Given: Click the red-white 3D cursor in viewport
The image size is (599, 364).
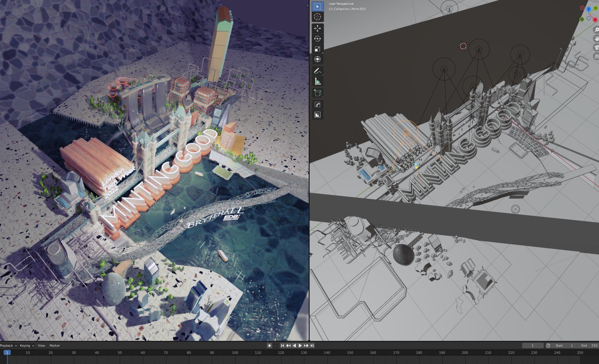Looking at the screenshot, I should (463, 46).
